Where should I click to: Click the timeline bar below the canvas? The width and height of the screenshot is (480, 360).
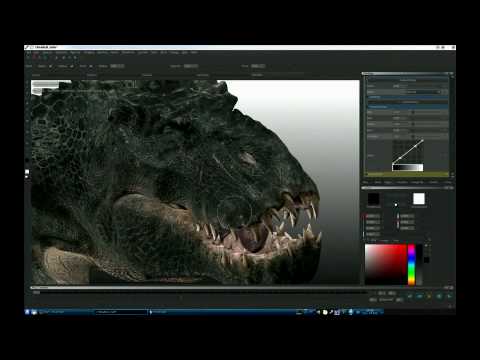tap(200, 292)
